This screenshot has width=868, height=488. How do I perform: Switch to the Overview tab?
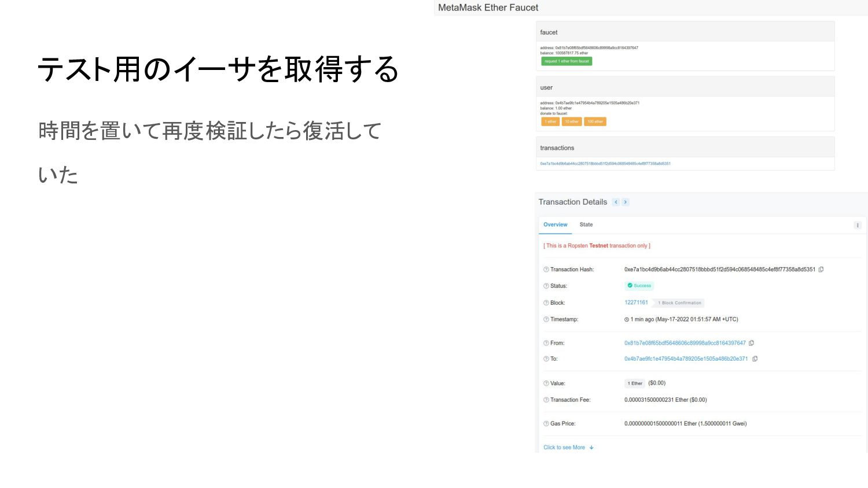point(556,224)
